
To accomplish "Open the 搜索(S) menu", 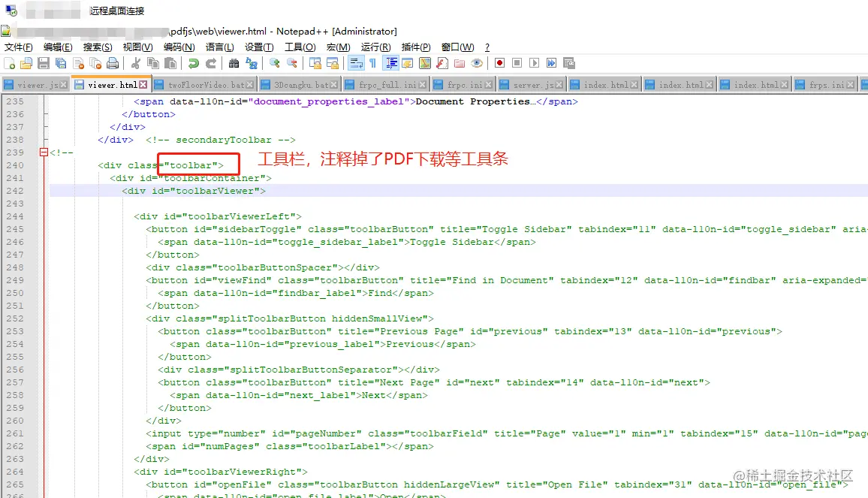I will 98,47.
